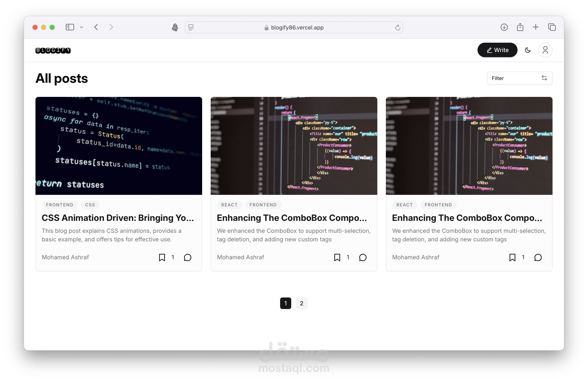Open comments on middle ComboBox post

click(363, 257)
